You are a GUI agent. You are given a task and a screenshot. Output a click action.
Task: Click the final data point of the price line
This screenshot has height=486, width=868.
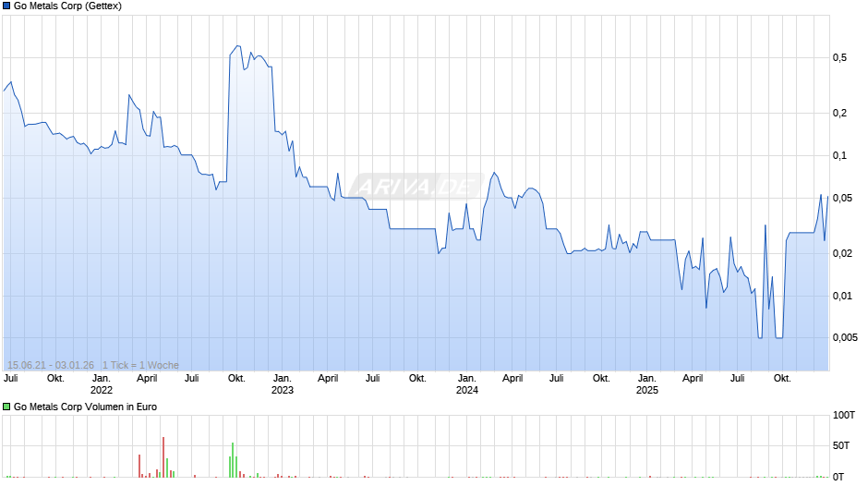pos(827,197)
